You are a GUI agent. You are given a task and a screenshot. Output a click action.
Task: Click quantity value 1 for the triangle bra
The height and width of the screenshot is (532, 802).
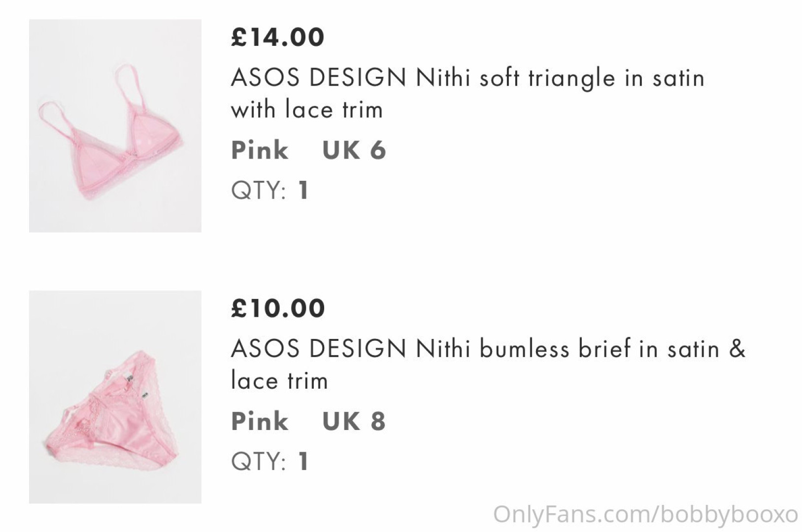click(303, 190)
